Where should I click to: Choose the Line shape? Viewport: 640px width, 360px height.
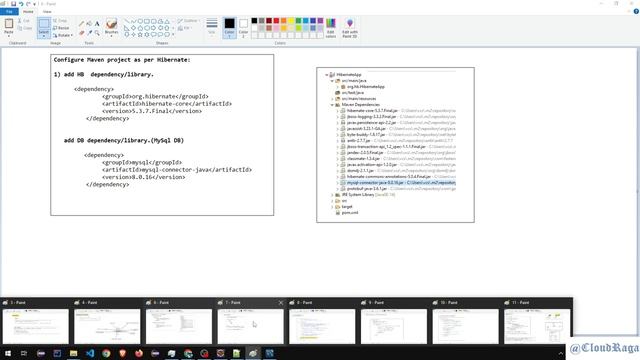click(x=127, y=21)
